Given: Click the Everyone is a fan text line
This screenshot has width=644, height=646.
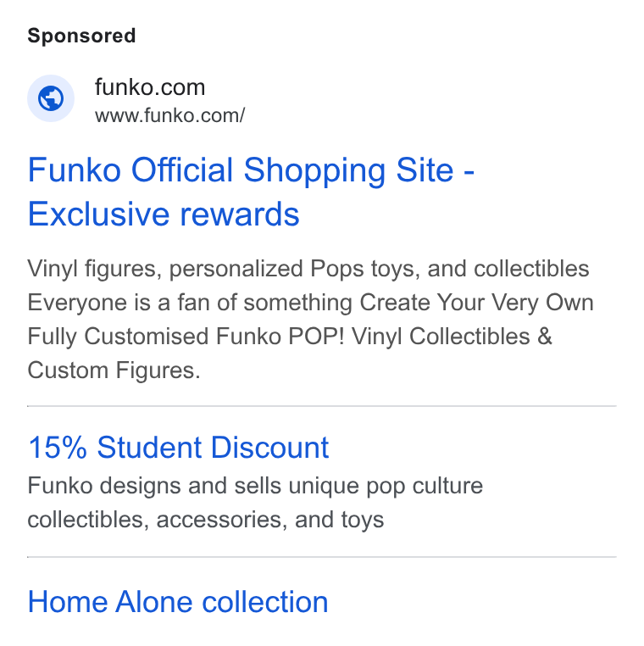Looking at the screenshot, I should pos(310,303).
